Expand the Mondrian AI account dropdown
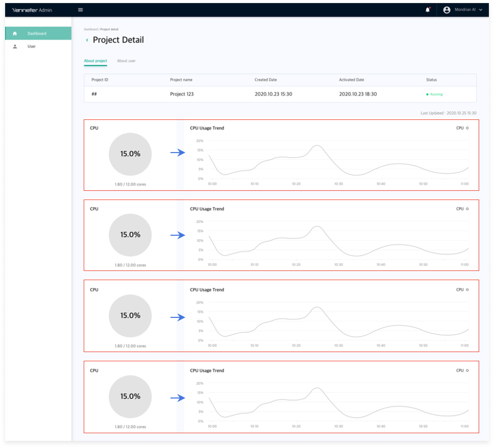This screenshot has width=494, height=448. point(481,10)
